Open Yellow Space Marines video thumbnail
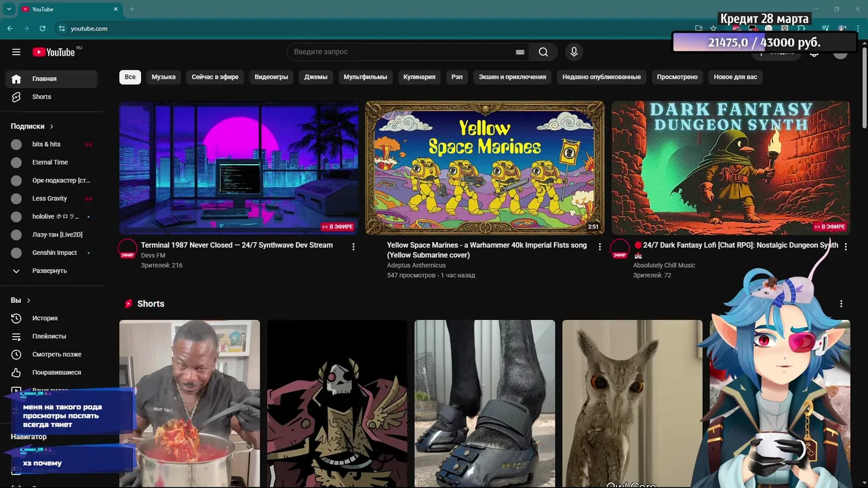Image resolution: width=868 pixels, height=488 pixels. (x=485, y=167)
